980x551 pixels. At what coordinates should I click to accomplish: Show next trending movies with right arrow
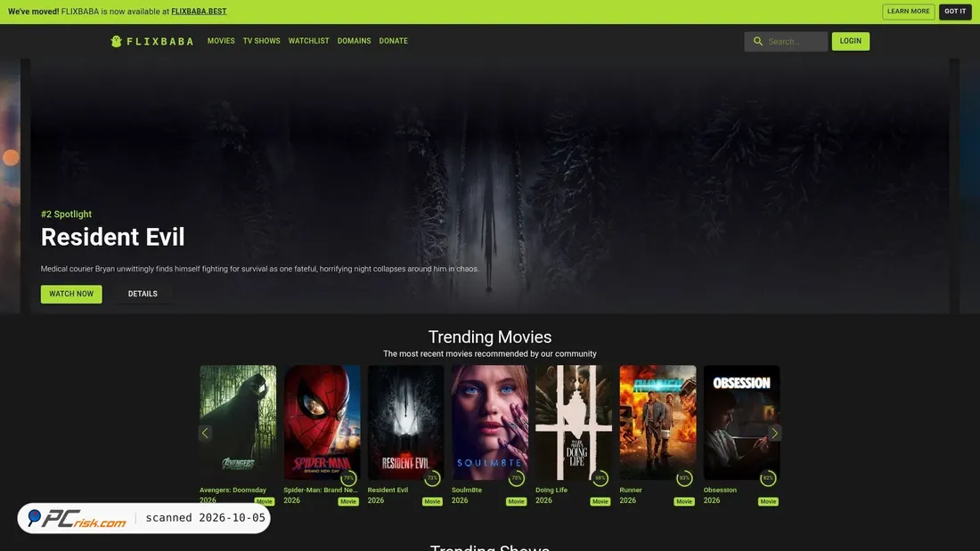click(x=774, y=433)
